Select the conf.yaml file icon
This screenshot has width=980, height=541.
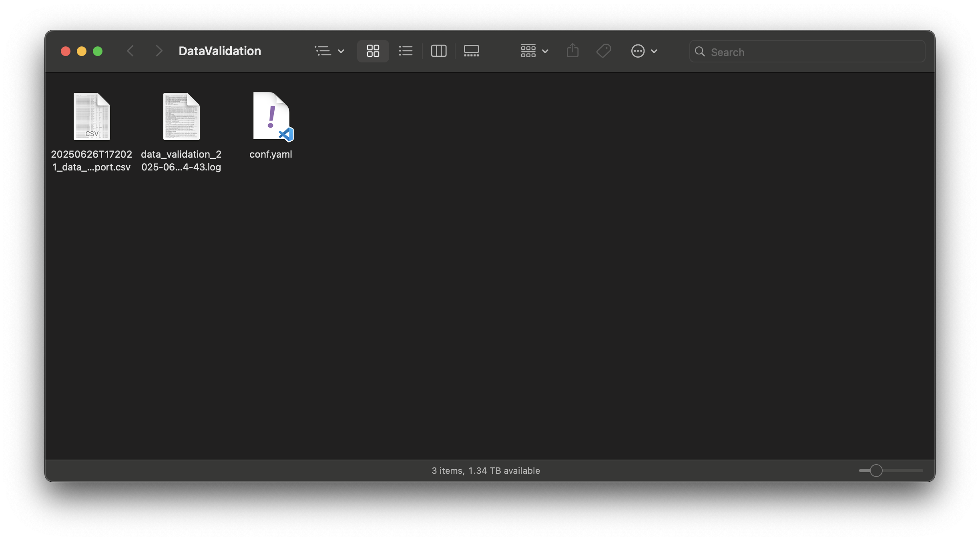(272, 116)
